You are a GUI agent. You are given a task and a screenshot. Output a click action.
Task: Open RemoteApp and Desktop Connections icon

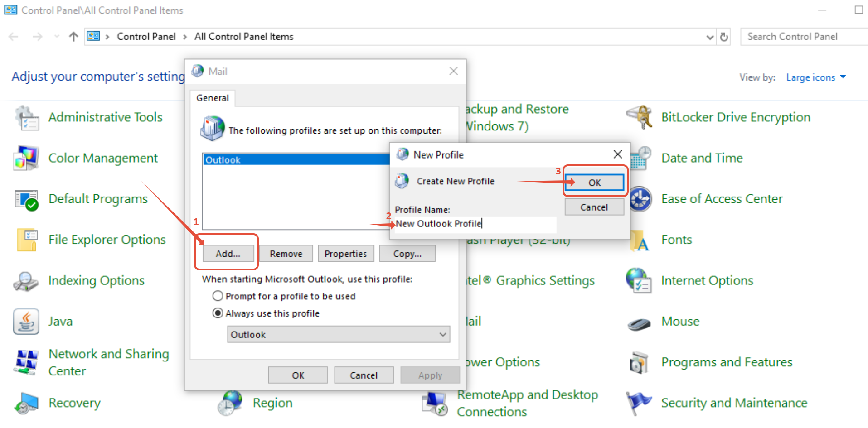pyautogui.click(x=435, y=403)
